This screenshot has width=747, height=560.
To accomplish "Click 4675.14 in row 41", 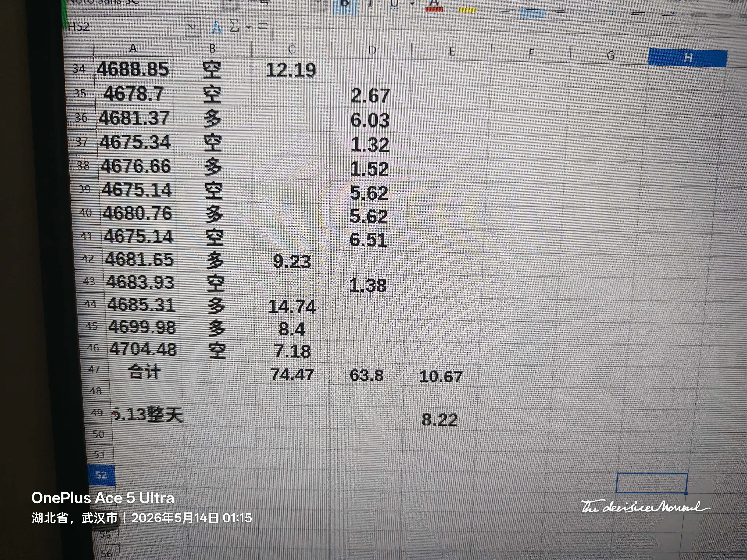I will click(139, 237).
